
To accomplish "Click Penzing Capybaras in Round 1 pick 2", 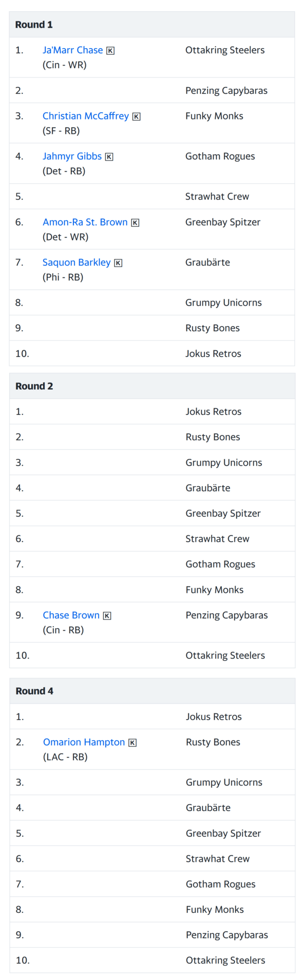I will click(226, 91).
